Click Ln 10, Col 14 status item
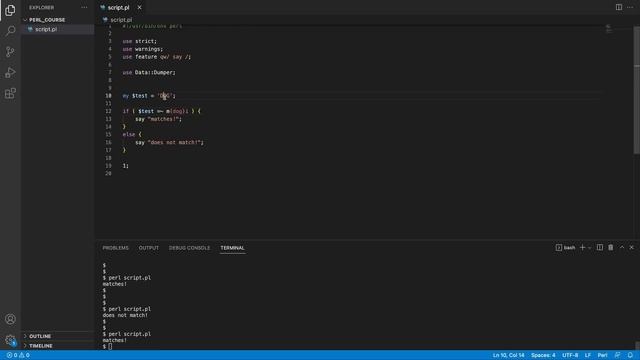 508,355
